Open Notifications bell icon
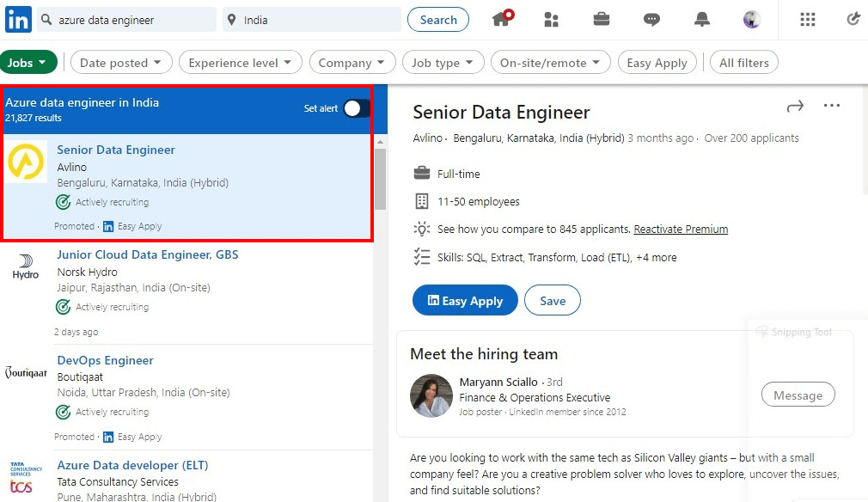The height and width of the screenshot is (502, 868). click(702, 20)
